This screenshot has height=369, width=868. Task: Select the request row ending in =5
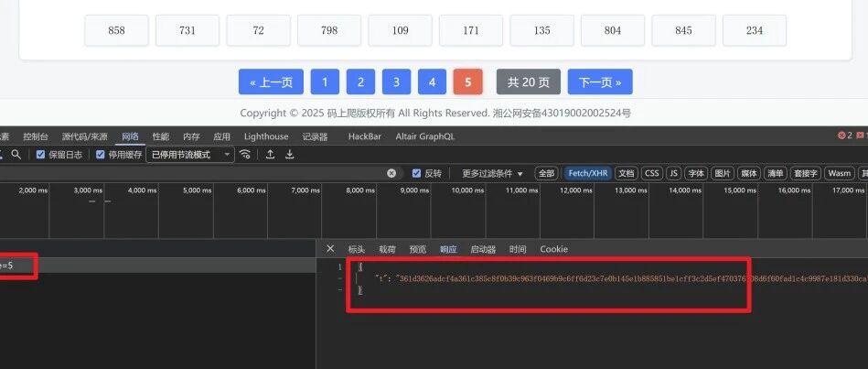(x=157, y=266)
